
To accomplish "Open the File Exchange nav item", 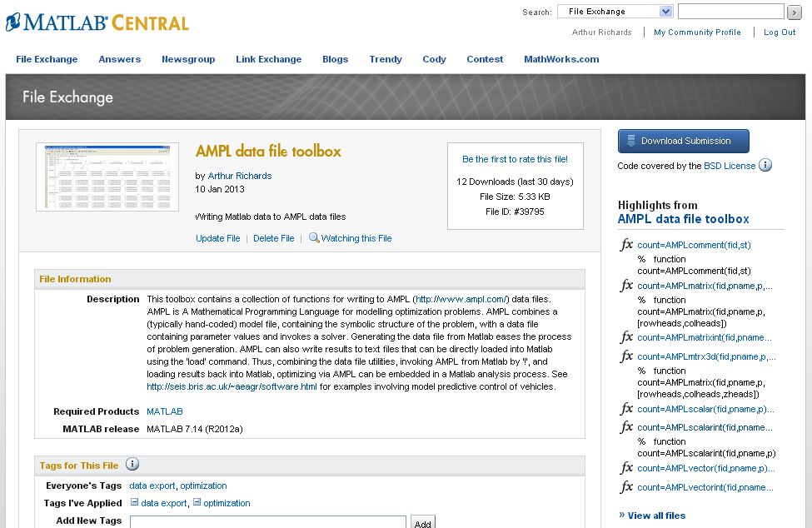I will pyautogui.click(x=47, y=59).
